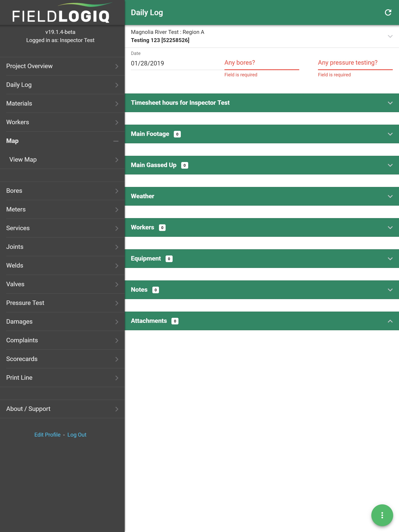Click the arrow icon next to About / Support

pyautogui.click(x=117, y=409)
